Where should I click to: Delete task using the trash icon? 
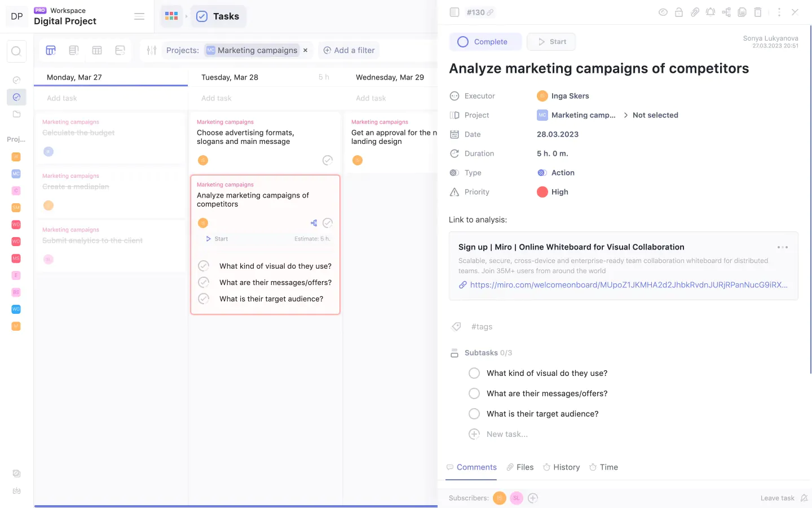(758, 12)
